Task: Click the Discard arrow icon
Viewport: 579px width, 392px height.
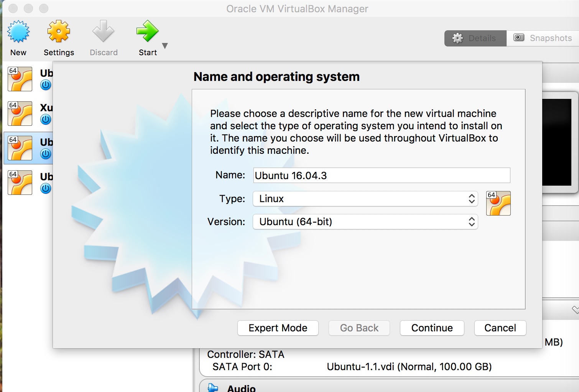Action: pos(103,32)
